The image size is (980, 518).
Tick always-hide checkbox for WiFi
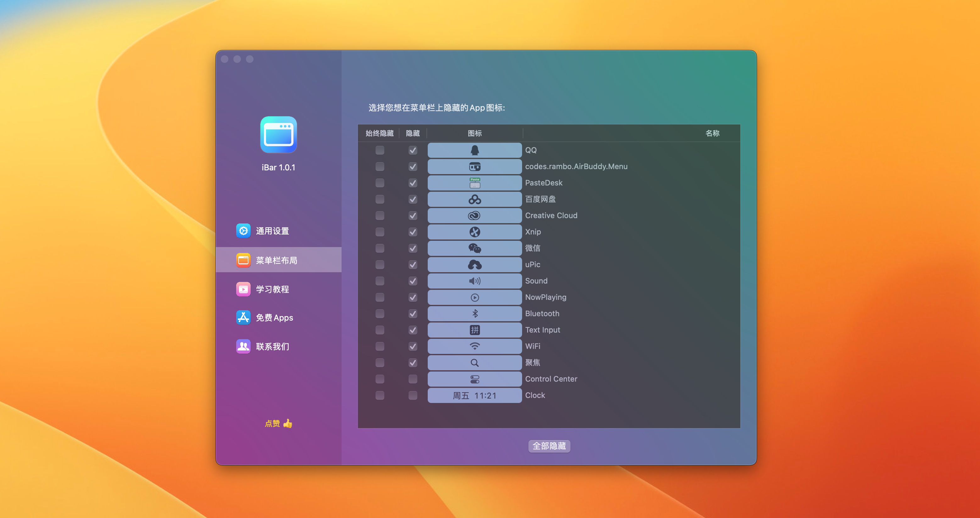point(380,346)
